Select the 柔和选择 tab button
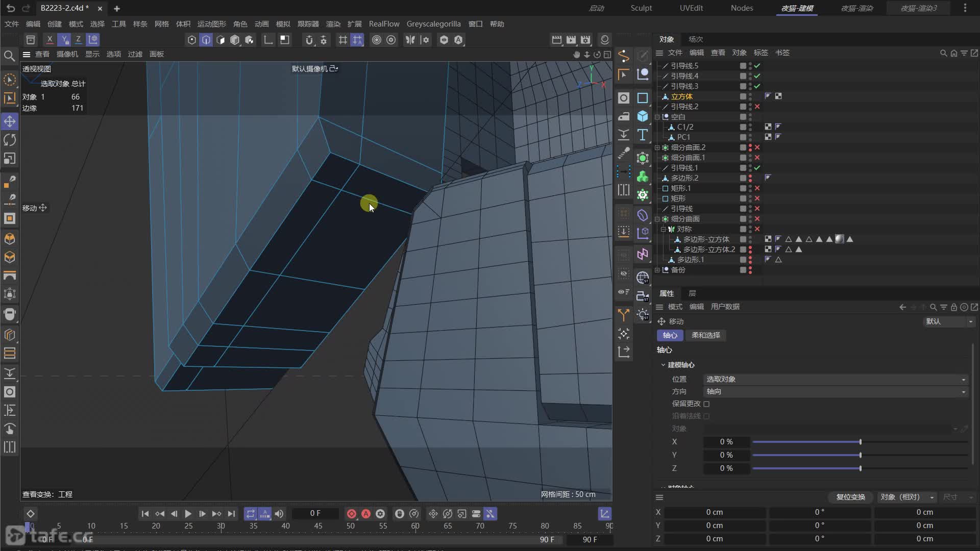The width and height of the screenshot is (980, 551). [x=706, y=335]
